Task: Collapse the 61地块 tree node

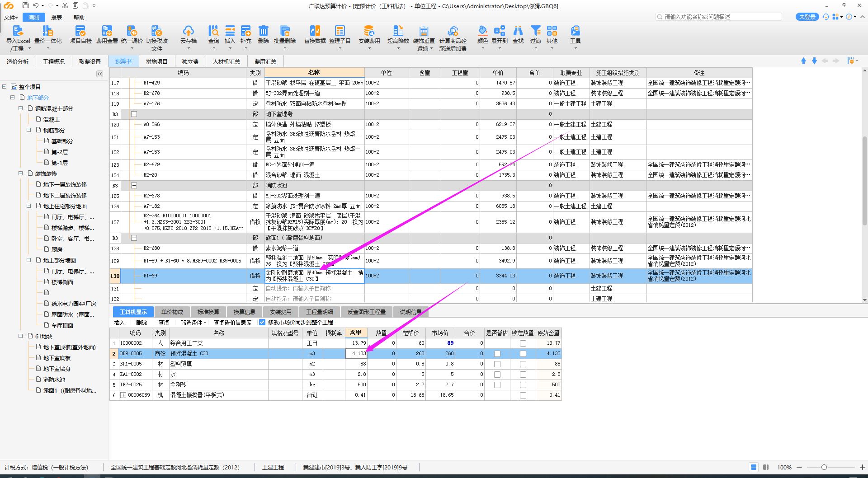Action: tap(21, 336)
